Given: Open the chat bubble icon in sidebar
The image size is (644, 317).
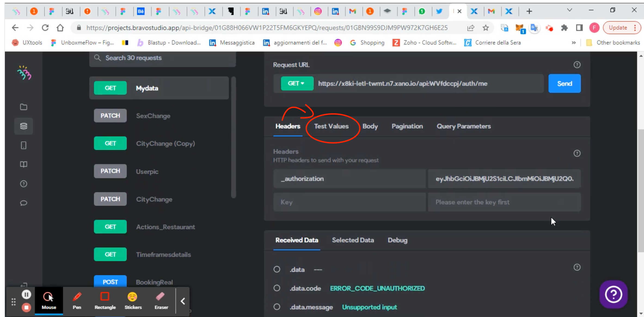Looking at the screenshot, I should pyautogui.click(x=24, y=203).
